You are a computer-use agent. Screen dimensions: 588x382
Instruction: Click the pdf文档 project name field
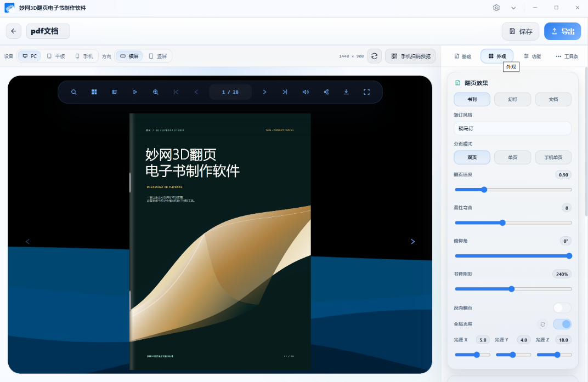[48, 31]
